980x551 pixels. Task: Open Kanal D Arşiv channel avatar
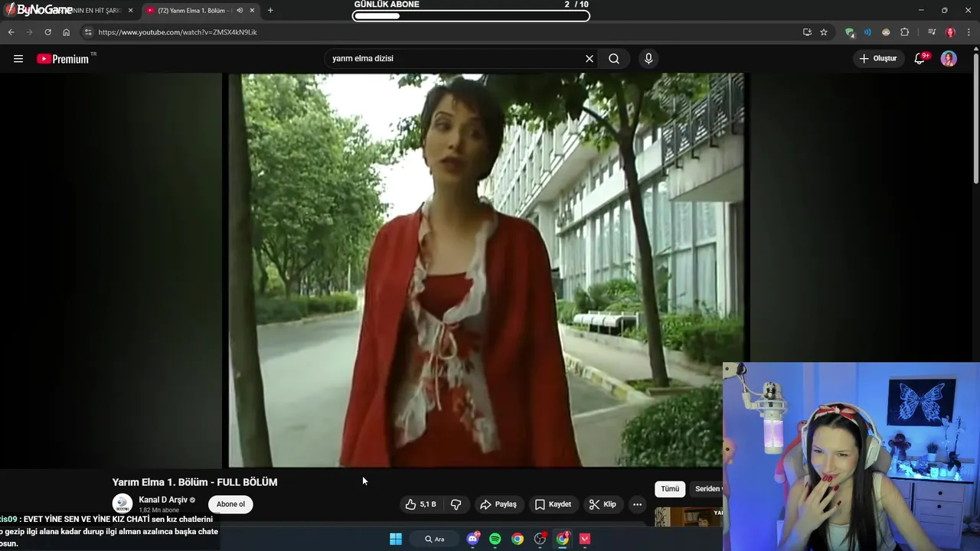coord(122,504)
